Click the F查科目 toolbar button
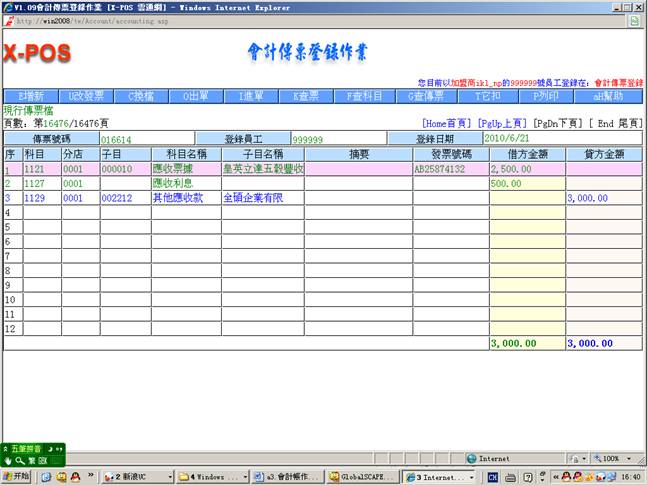Screen dimensions: 647x485 tap(359, 96)
